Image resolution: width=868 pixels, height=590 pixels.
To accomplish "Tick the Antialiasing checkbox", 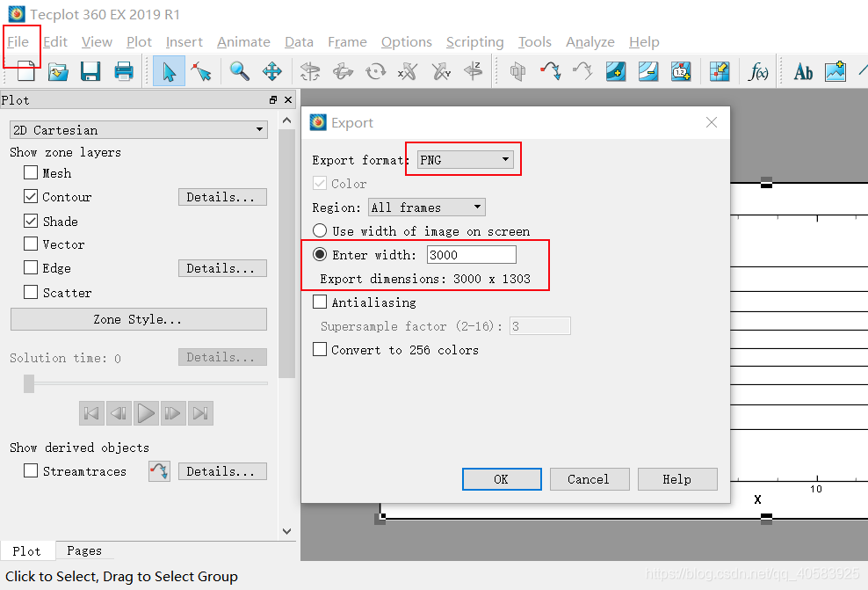I will point(320,302).
